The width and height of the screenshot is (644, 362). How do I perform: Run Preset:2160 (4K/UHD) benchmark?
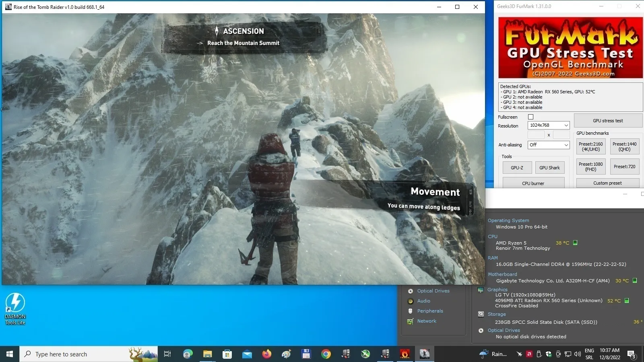pos(591,146)
